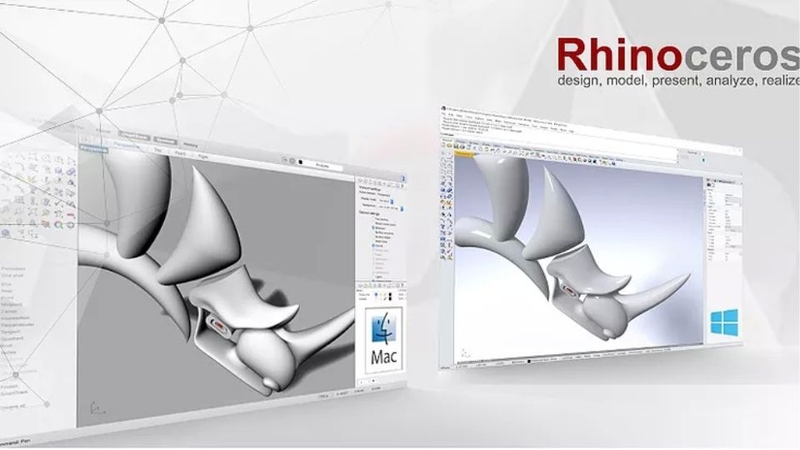Select the Perspective viewport tab in Mac window
This screenshot has width=800, height=450.
click(127, 145)
